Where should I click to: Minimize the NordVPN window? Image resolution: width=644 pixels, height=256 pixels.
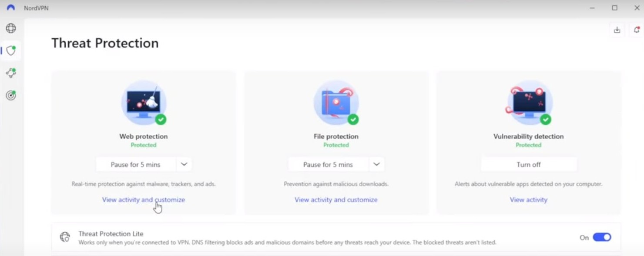click(592, 8)
